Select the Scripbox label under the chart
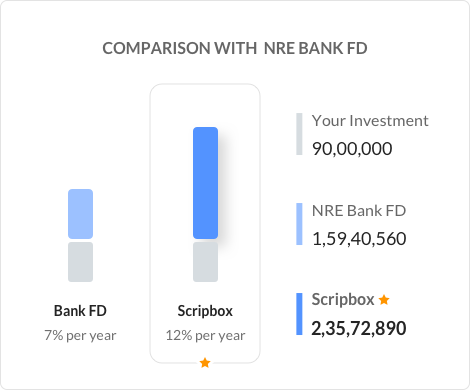The image size is (470, 390). 205,311
